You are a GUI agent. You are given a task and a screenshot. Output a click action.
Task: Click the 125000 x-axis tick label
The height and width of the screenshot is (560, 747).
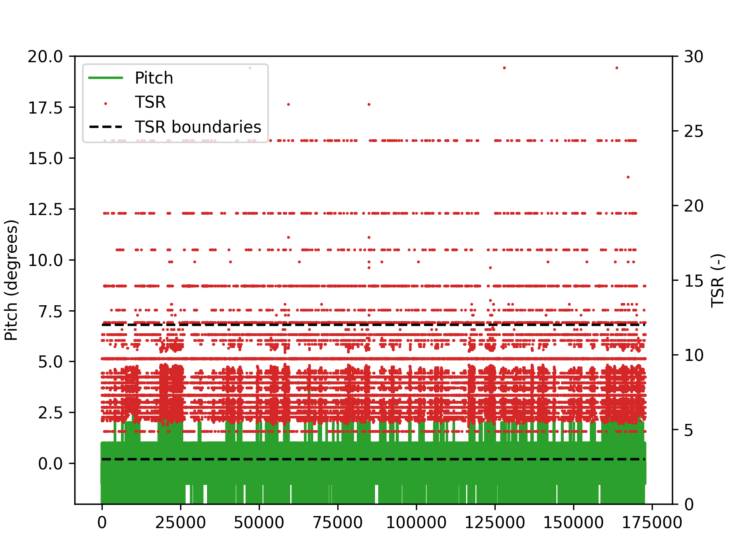pyautogui.click(x=495, y=523)
